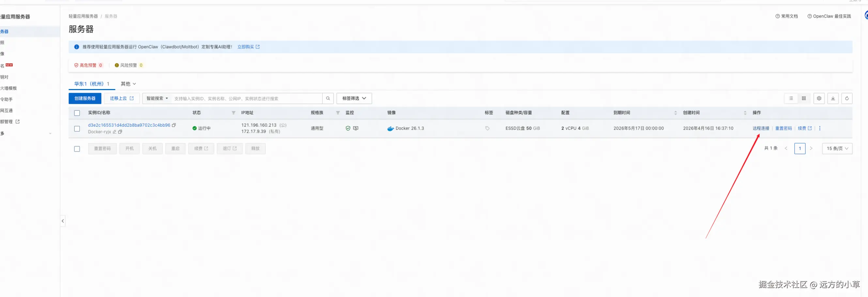
Task: Collapse the left sidebar panel
Action: [63, 221]
